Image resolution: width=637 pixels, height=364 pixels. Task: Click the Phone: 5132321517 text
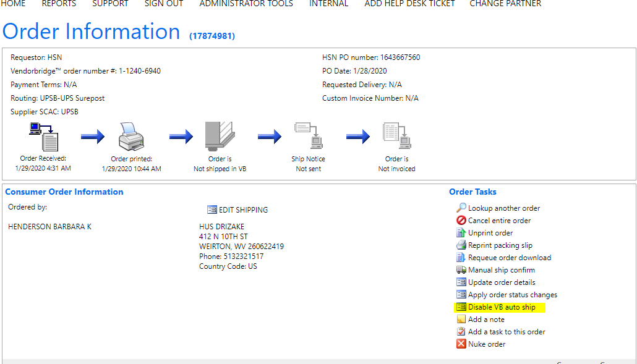[x=231, y=256]
